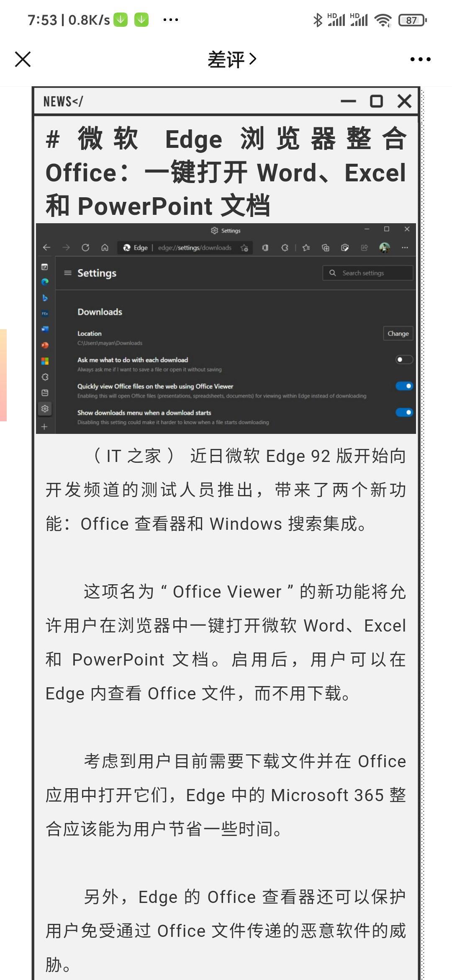This screenshot has height=980, width=452.
Task: Click the Word icon in Edge sidebar
Action: point(45,329)
